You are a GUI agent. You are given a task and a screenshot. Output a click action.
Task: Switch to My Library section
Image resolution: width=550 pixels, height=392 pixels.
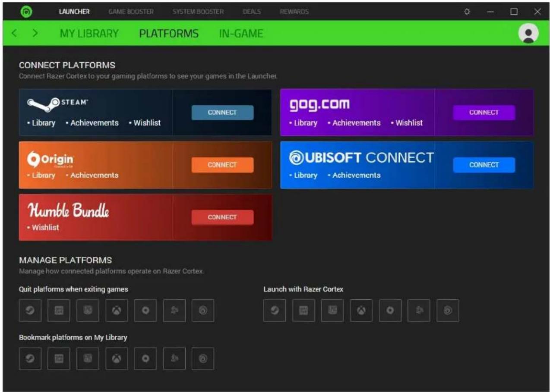pyautogui.click(x=89, y=34)
